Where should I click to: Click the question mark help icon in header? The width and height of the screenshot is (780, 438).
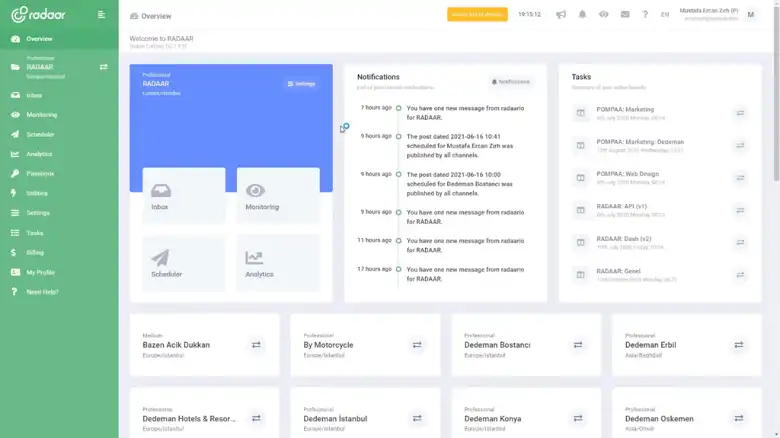[x=645, y=15]
